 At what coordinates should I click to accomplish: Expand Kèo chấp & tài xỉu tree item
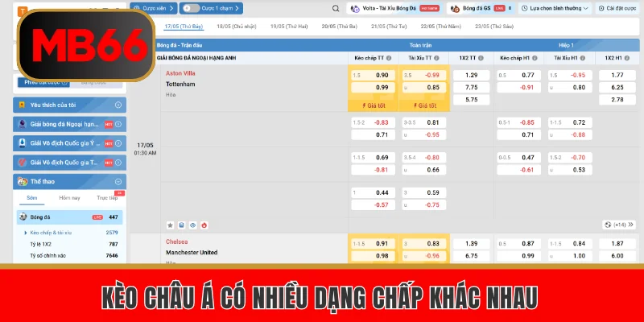26,233
